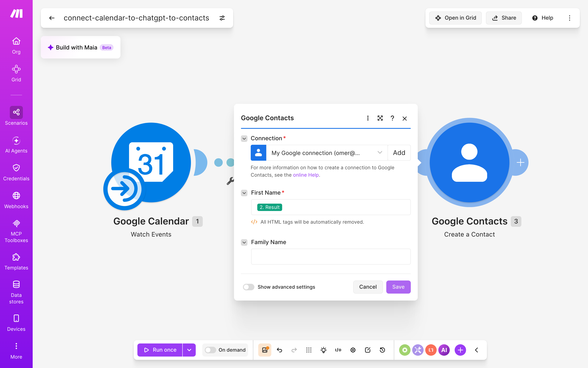Open AI Agents section
This screenshot has height=368, width=588.
[x=16, y=145]
